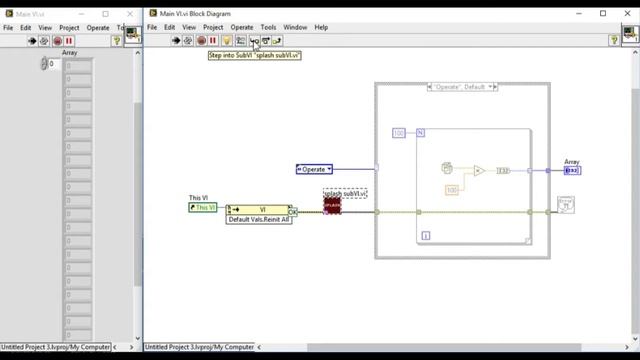Click Step Into button
The width and height of the screenshot is (640, 360).
[x=253, y=40]
